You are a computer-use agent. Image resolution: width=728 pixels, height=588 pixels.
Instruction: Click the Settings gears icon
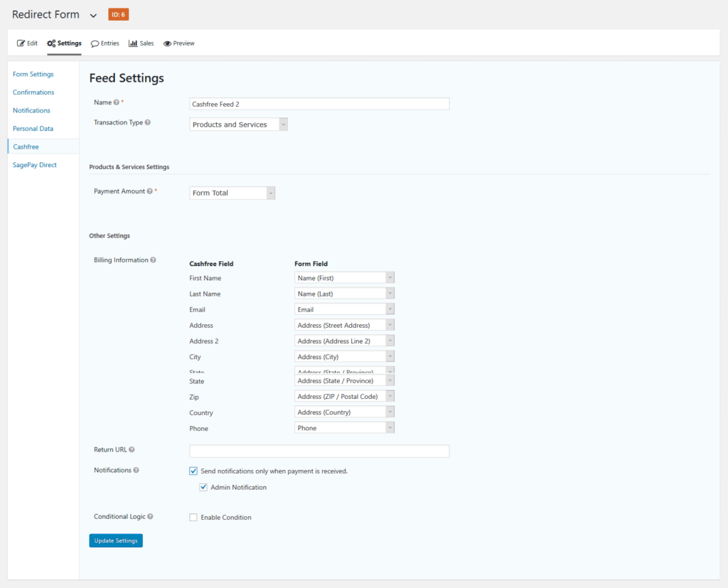(51, 43)
